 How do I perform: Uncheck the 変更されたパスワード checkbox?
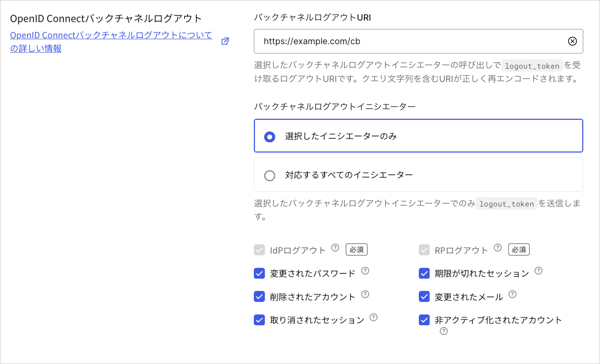pyautogui.click(x=259, y=273)
